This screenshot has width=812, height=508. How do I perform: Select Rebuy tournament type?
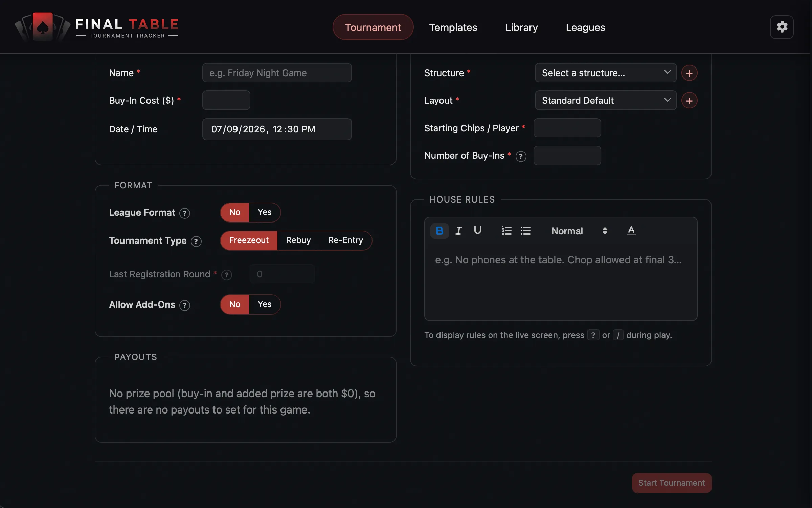tap(298, 240)
